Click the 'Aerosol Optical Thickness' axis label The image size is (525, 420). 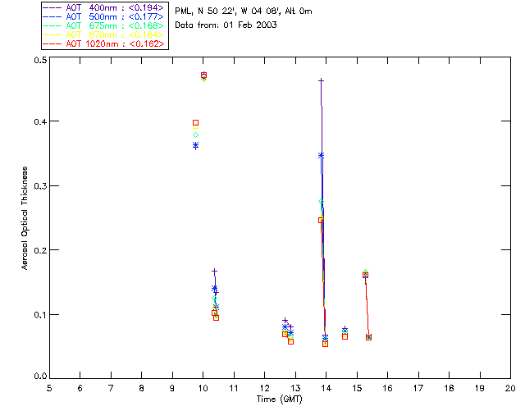pyautogui.click(x=25, y=218)
